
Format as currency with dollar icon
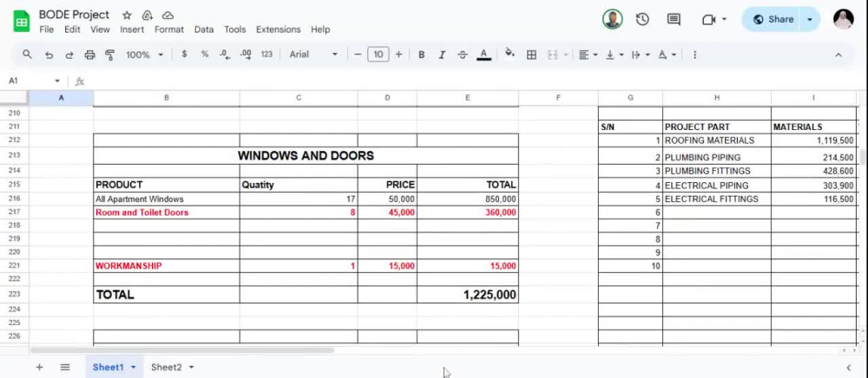pyautogui.click(x=184, y=54)
